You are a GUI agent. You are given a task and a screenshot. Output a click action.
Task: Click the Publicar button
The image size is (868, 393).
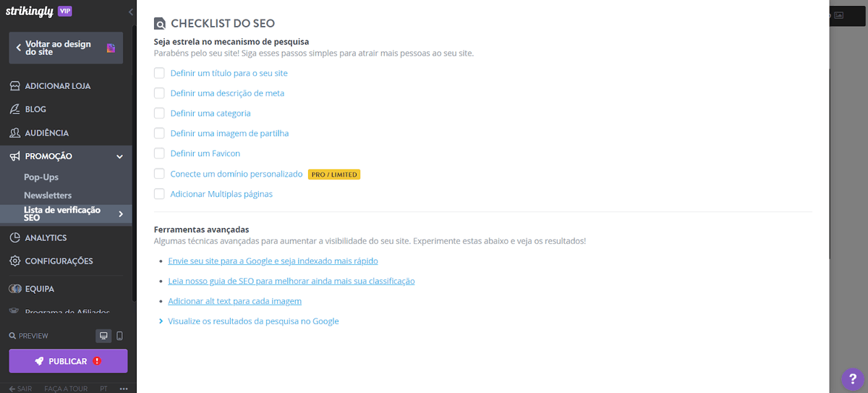pos(68,361)
